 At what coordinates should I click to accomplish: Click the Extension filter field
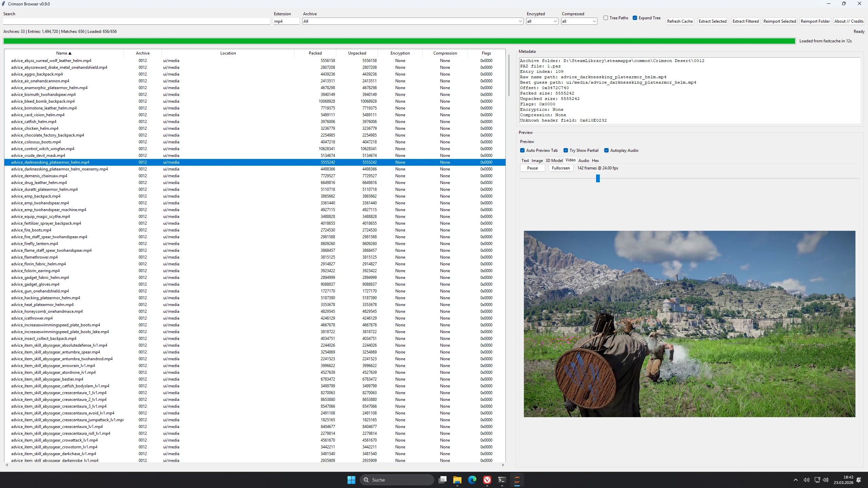(x=287, y=21)
